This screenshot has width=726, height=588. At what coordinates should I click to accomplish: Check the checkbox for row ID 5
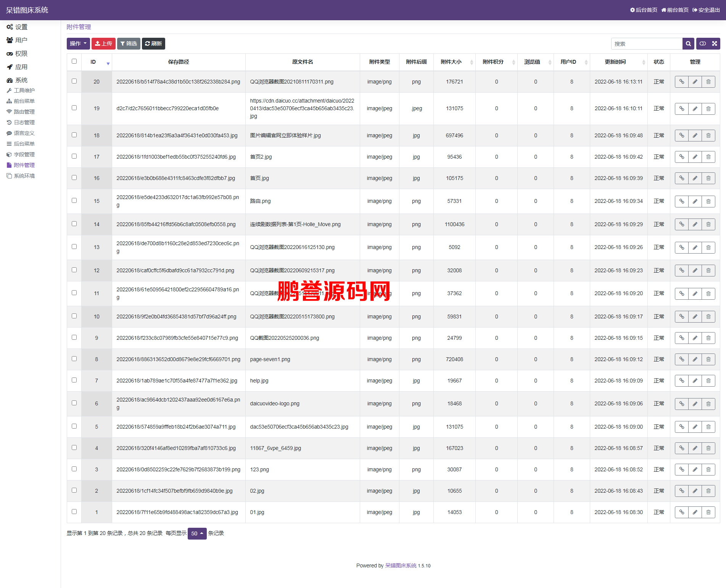click(x=74, y=426)
